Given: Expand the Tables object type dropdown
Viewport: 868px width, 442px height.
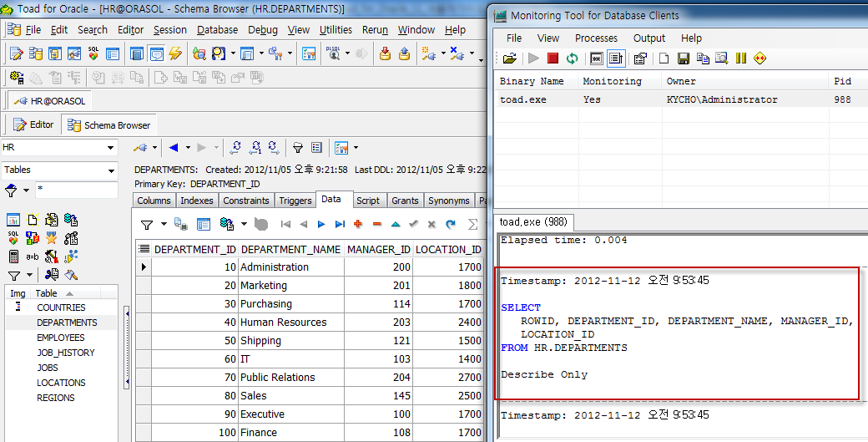Looking at the screenshot, I should 110,170.
